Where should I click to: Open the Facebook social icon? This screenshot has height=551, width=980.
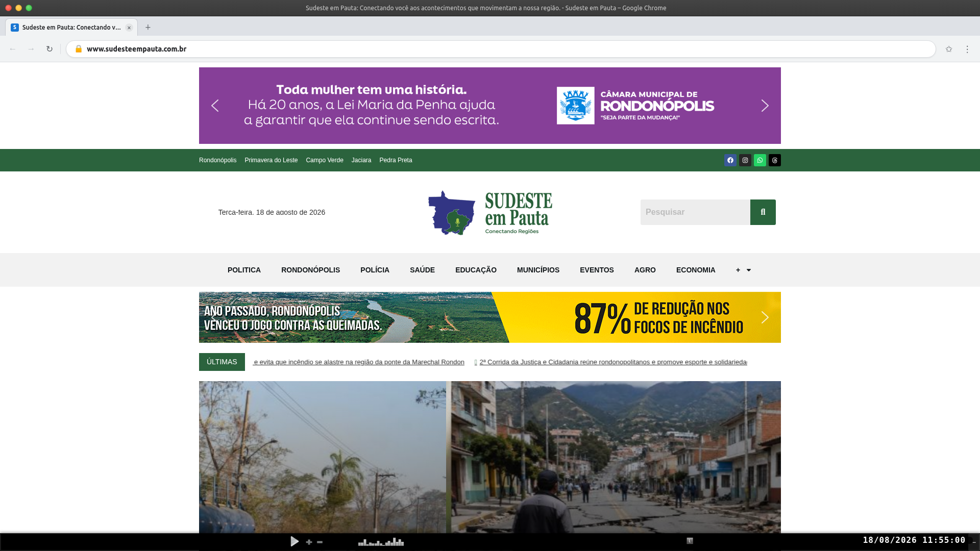(x=730, y=160)
